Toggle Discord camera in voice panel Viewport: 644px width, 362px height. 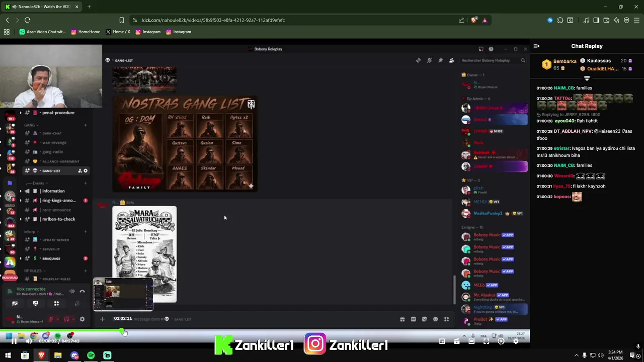[x=15, y=304]
